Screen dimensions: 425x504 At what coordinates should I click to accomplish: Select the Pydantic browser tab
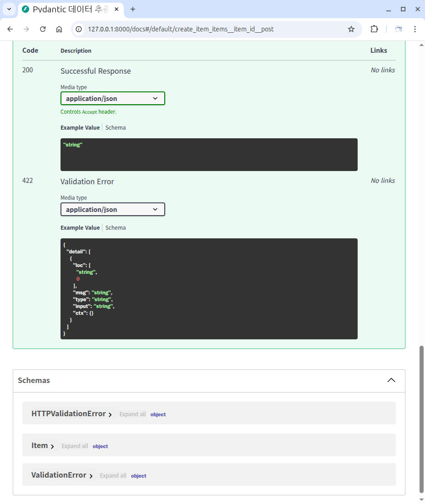point(71,9)
